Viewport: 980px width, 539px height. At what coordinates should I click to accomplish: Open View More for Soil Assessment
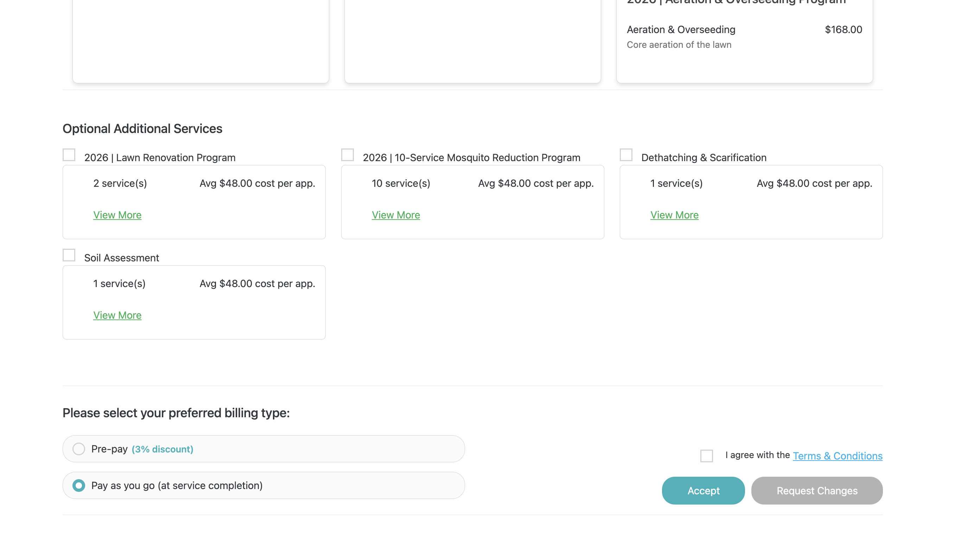pos(117,315)
